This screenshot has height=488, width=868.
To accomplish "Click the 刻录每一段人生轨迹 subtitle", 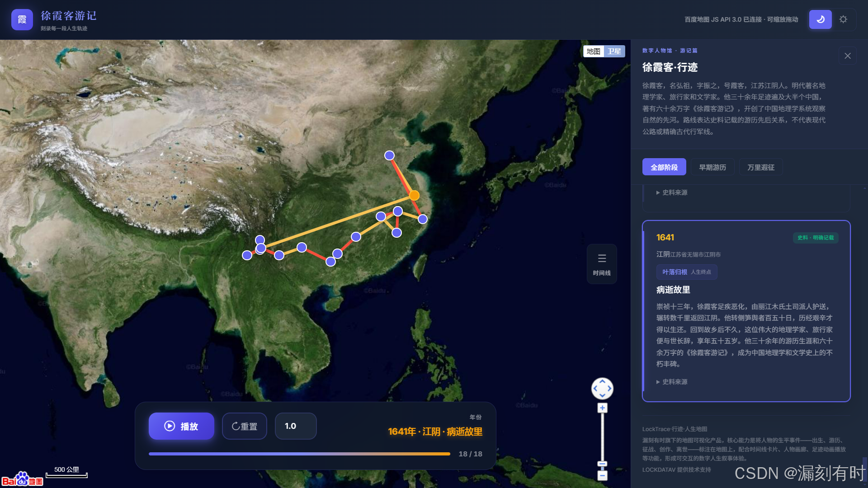I will tap(64, 28).
